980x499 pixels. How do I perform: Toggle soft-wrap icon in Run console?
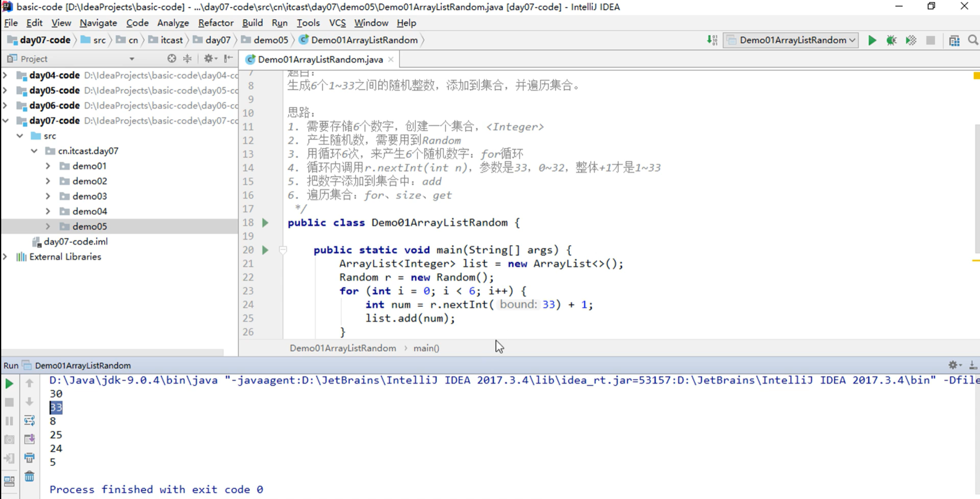click(x=29, y=420)
